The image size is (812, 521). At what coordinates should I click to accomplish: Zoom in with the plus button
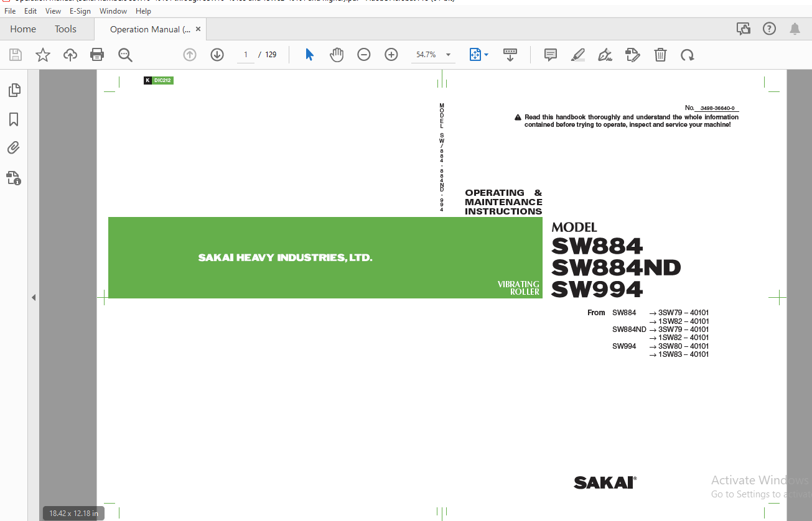[391, 55]
